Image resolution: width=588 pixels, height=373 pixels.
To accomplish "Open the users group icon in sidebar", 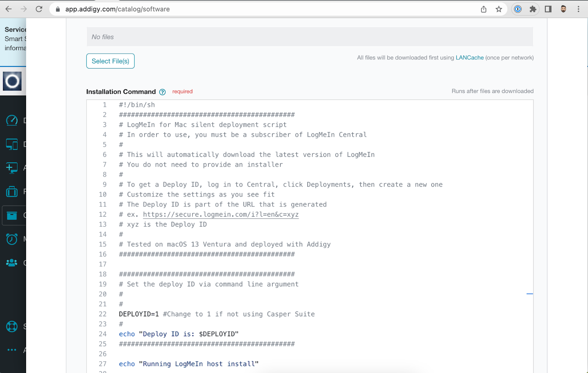I will click(12, 263).
